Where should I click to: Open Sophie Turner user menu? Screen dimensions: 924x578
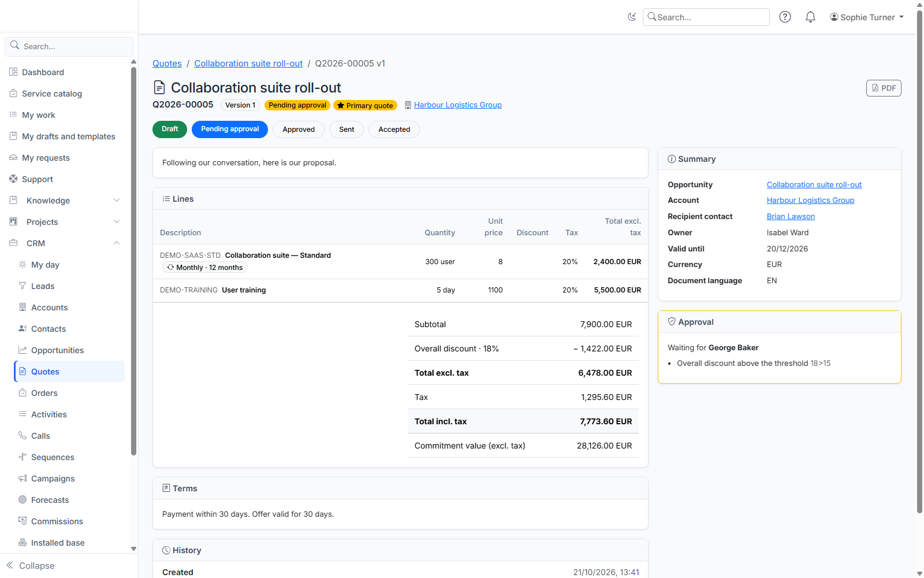coord(867,17)
